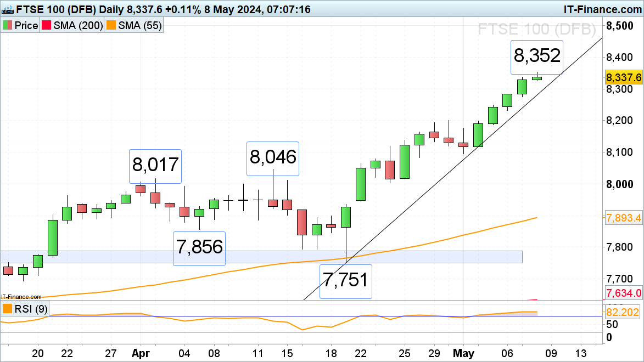The image size is (644, 362).
Task: Click the 8,017 price annotation box
Action: coord(155,166)
